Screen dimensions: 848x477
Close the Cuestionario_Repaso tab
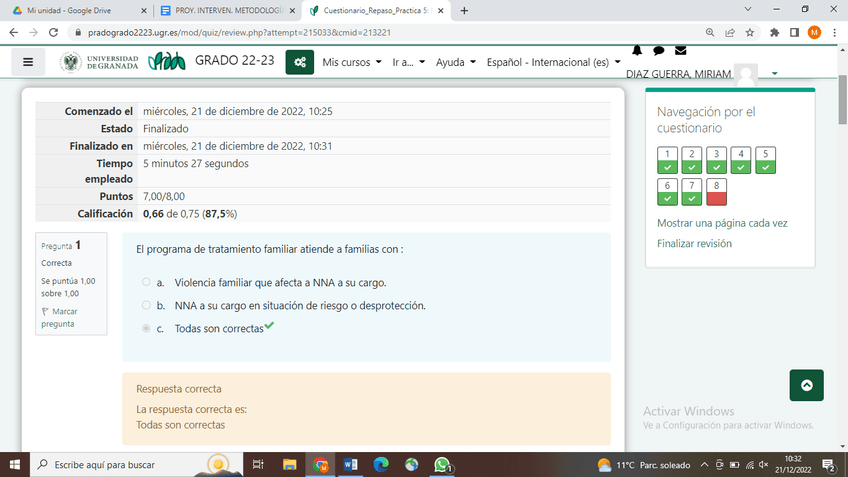click(441, 10)
